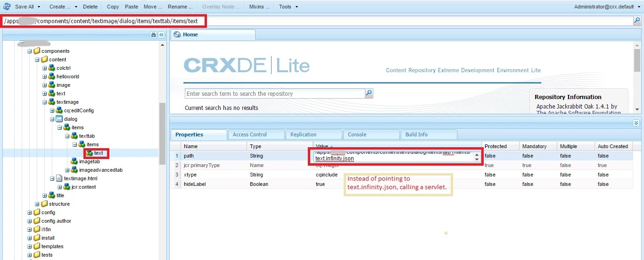Click the dialog node icon

[59, 119]
